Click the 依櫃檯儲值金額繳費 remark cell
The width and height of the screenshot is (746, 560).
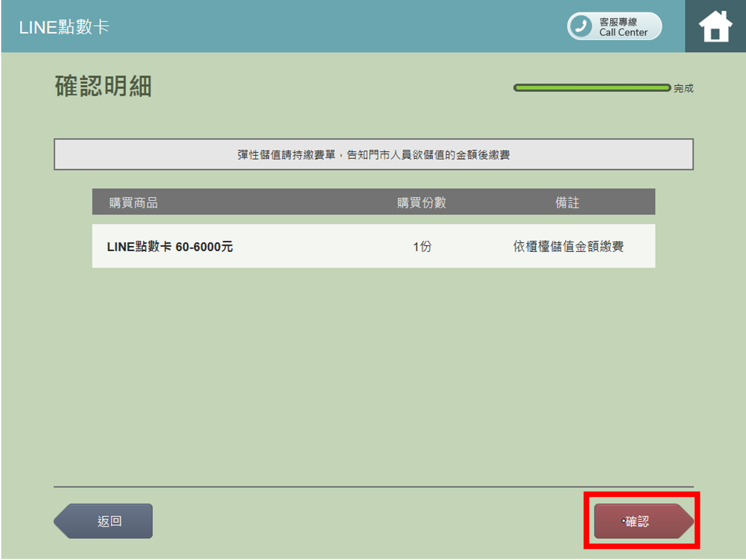tap(568, 246)
